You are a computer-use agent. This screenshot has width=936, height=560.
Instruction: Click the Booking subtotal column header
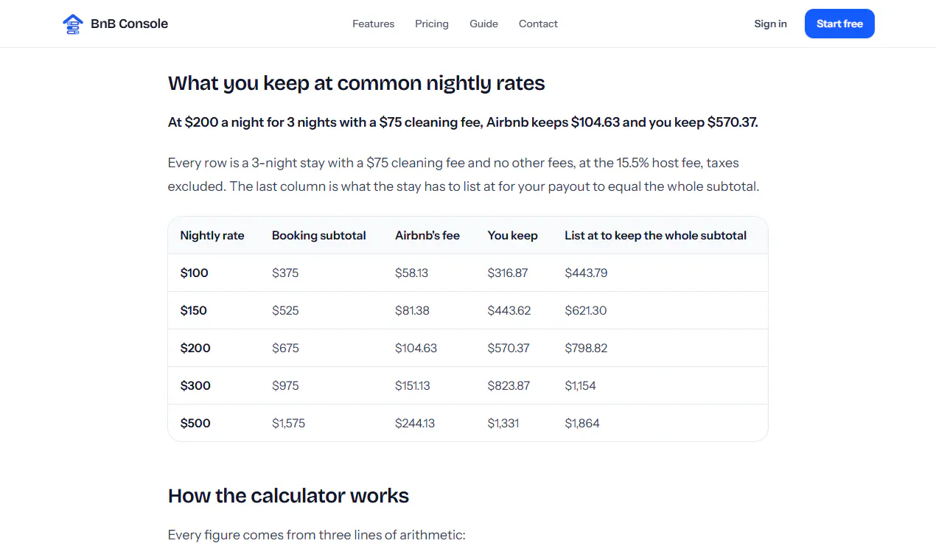(x=319, y=236)
